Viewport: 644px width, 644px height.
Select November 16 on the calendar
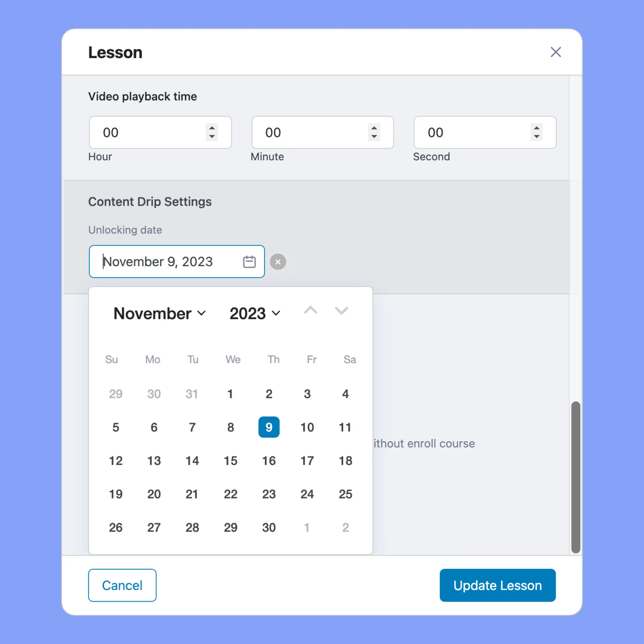(x=269, y=460)
